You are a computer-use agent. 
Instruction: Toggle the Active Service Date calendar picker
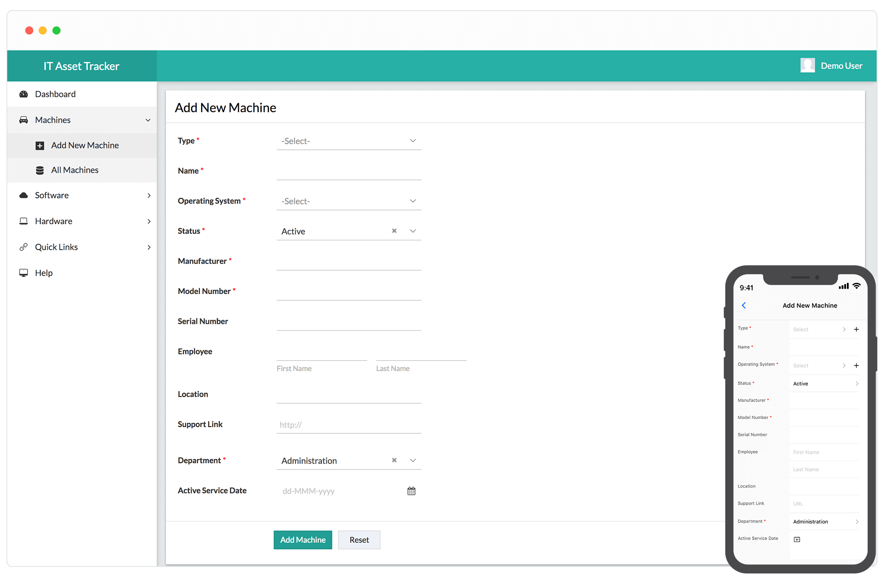click(x=411, y=491)
